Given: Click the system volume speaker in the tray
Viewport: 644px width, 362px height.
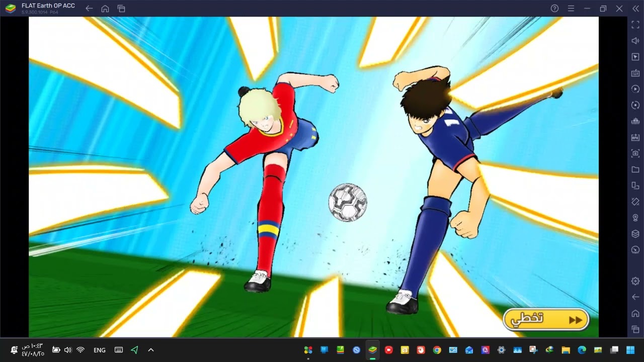Looking at the screenshot, I should pos(68,350).
